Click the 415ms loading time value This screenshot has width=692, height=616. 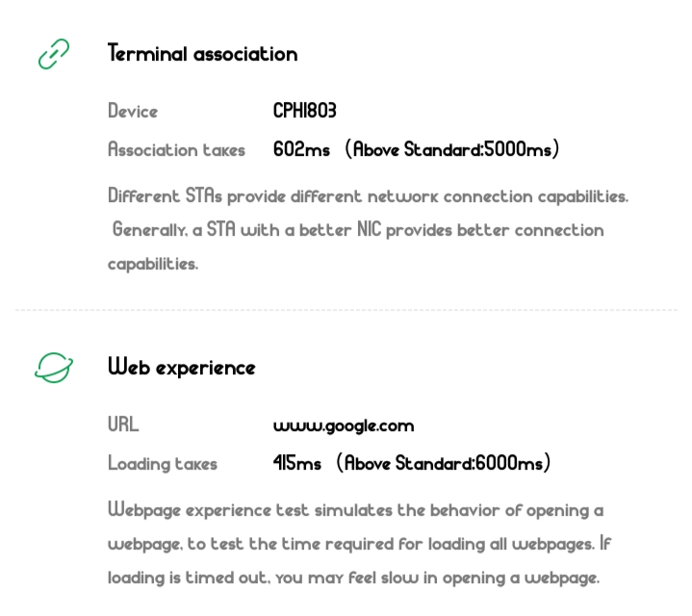coord(297,464)
